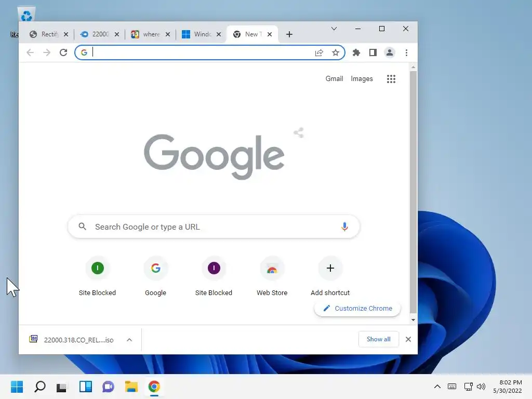The width and height of the screenshot is (532, 399).
Task: Close the Rectify tab
Action: click(x=66, y=34)
